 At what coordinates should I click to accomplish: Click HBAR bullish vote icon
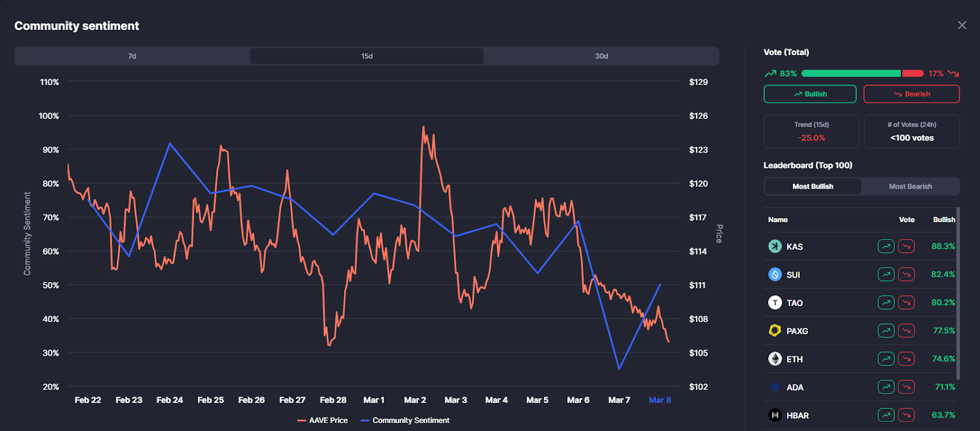[886, 415]
